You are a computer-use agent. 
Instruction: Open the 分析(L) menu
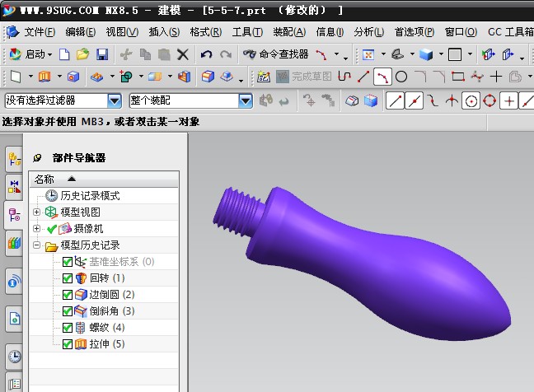click(369, 32)
